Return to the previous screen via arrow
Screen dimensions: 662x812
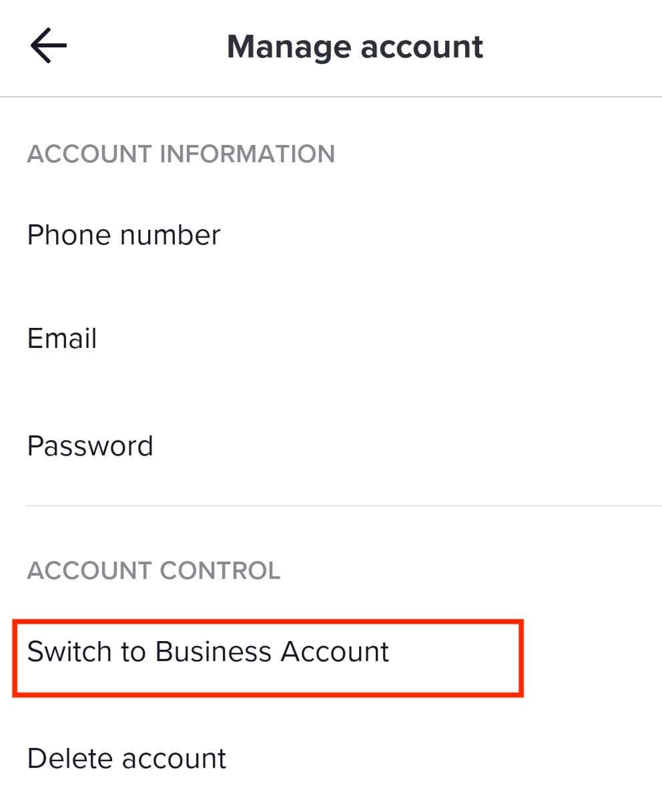click(x=48, y=47)
